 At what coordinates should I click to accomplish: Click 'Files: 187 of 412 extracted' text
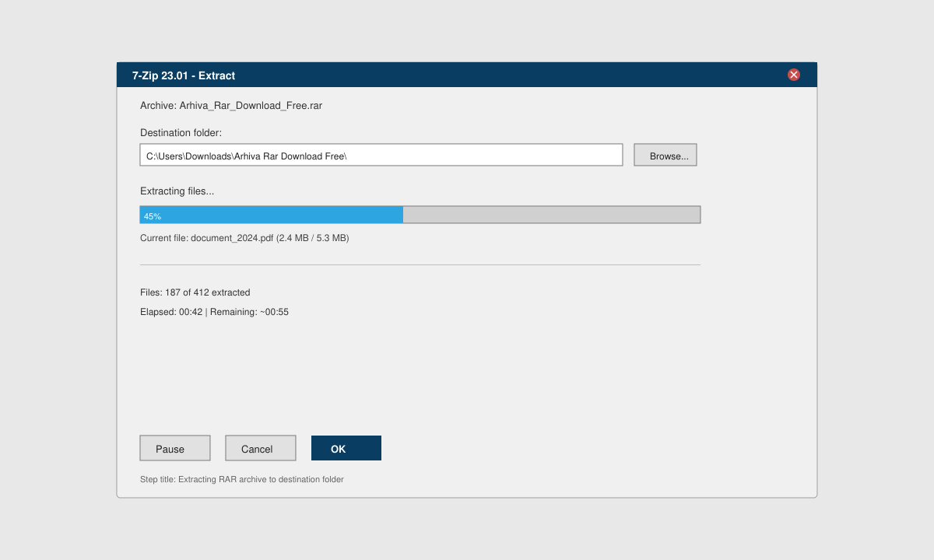[x=195, y=292]
